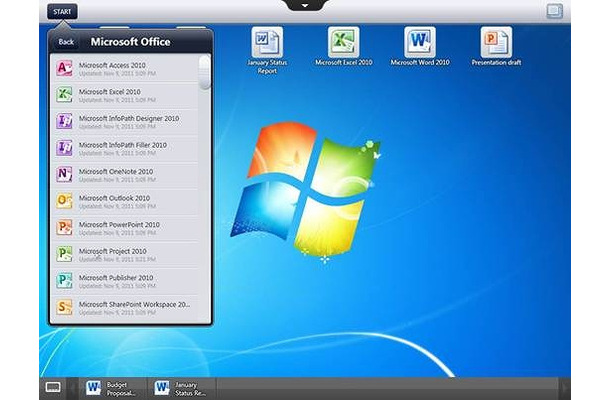Launch Microsoft PowerPoint 2010 icon
Viewport: 610px width, 400px height.
coord(64,227)
